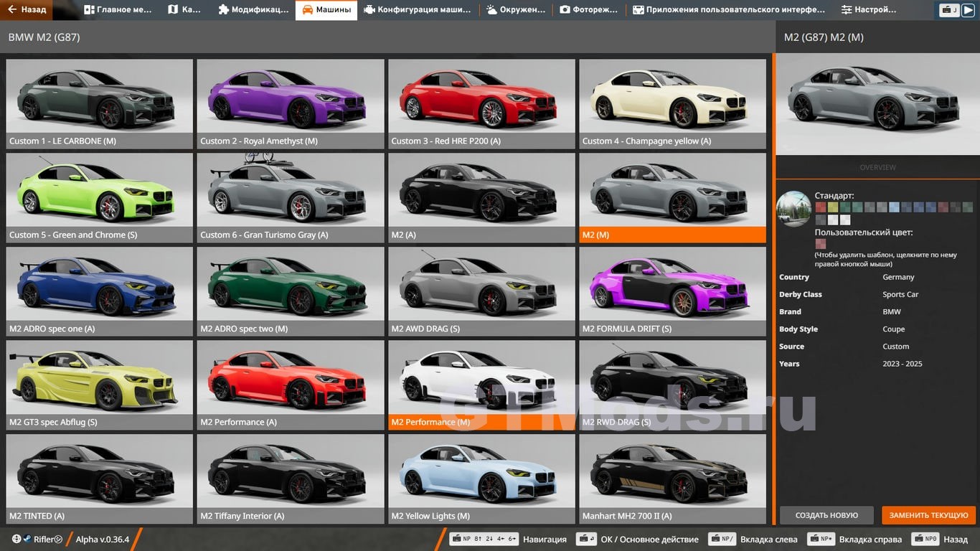Choose the white M2 Performance (M)
The height and width of the screenshot is (551, 980).
click(x=481, y=385)
